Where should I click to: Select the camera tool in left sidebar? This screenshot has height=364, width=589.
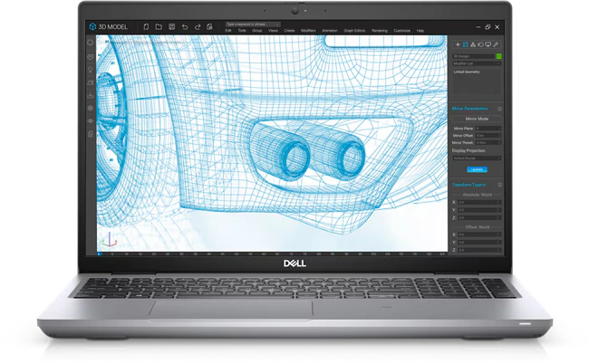(90, 82)
